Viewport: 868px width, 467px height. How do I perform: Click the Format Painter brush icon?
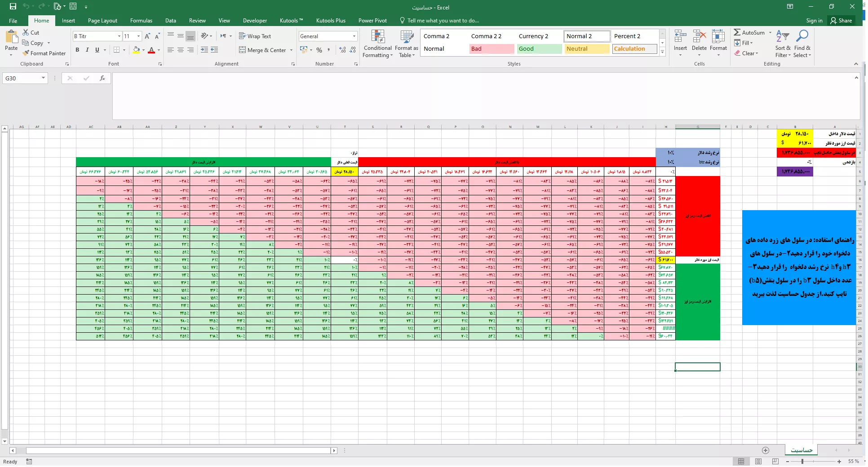click(26, 53)
